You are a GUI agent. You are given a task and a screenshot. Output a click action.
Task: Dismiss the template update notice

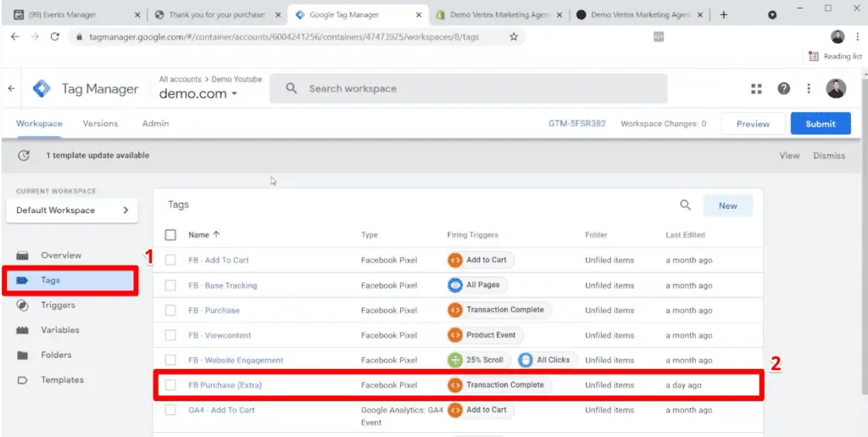[x=829, y=155]
